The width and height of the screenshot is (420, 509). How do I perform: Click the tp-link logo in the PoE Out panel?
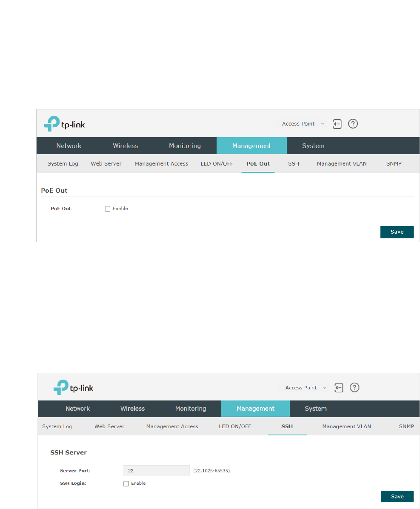pyautogui.click(x=64, y=124)
